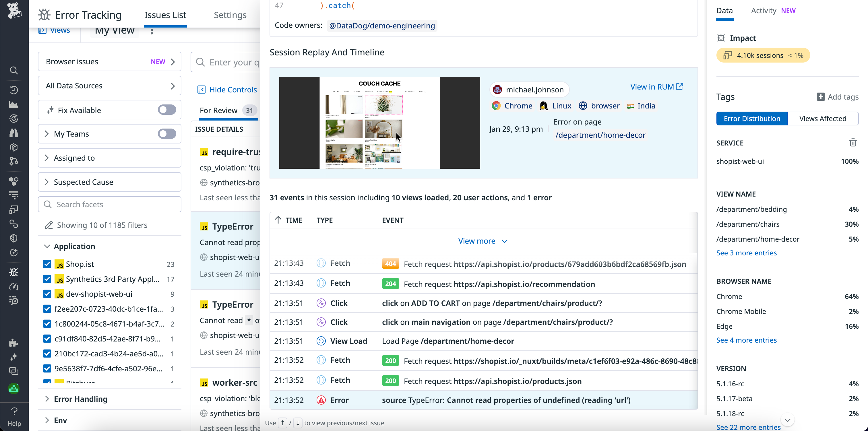
Task: Open the View more dropdown in event timeline
Action: pos(483,240)
